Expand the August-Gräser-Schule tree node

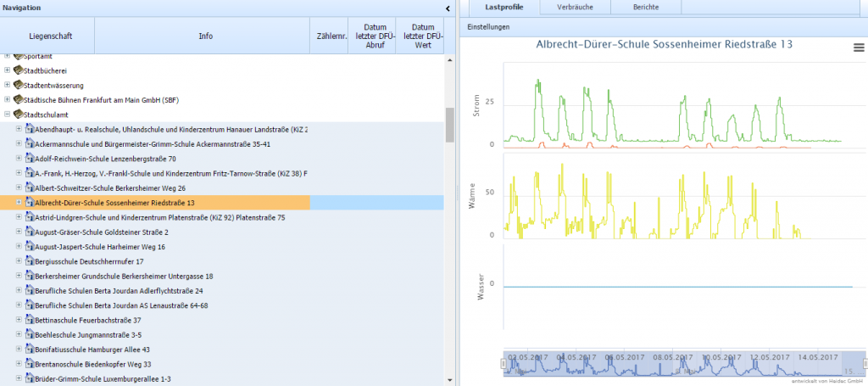[19, 232]
